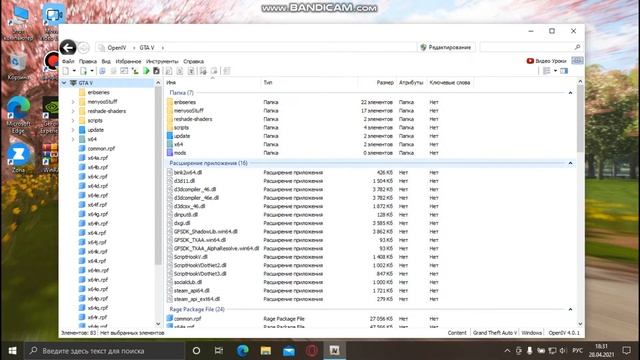Open the import file dropdown arrow
Viewport: 640px width, 360px height.
tap(92, 71)
